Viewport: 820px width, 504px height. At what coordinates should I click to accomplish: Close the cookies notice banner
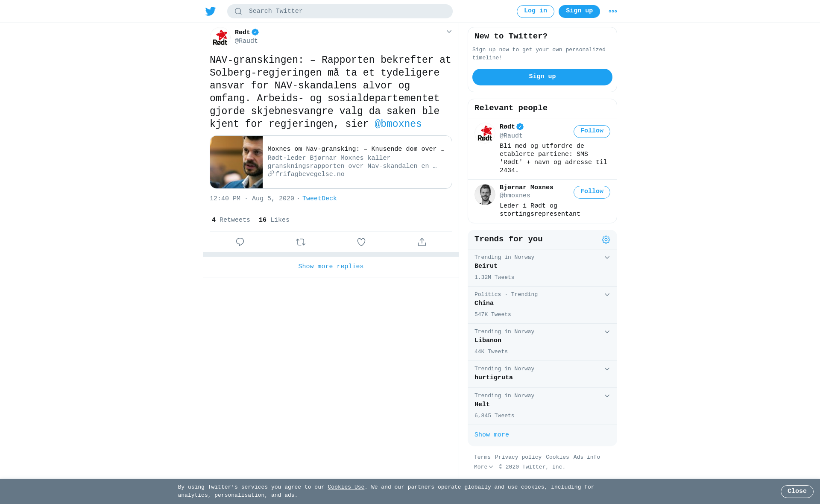pos(797,492)
